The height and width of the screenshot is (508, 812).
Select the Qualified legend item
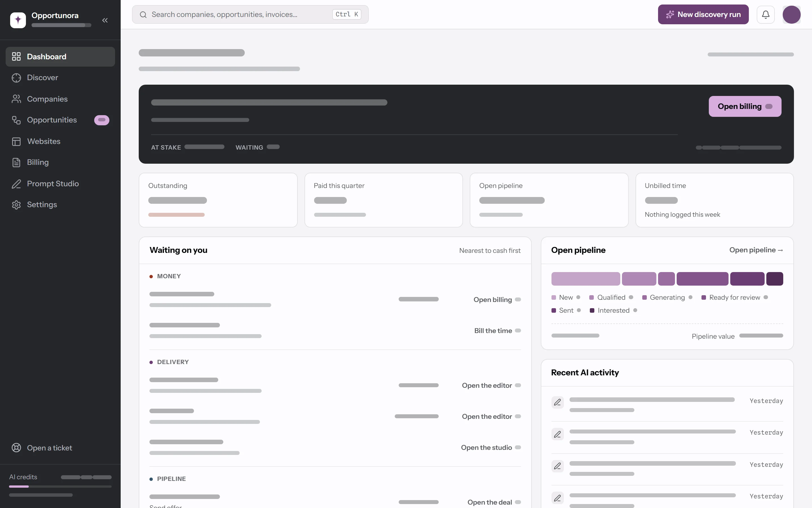tap(611, 297)
